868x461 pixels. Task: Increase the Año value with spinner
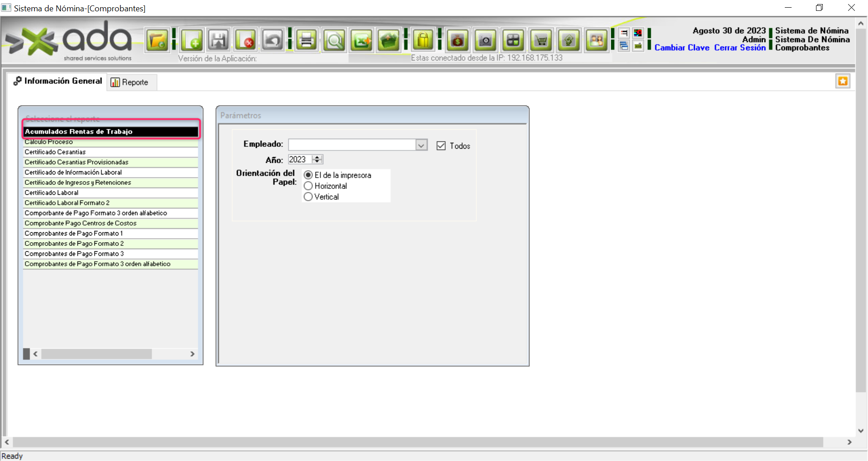coord(317,157)
